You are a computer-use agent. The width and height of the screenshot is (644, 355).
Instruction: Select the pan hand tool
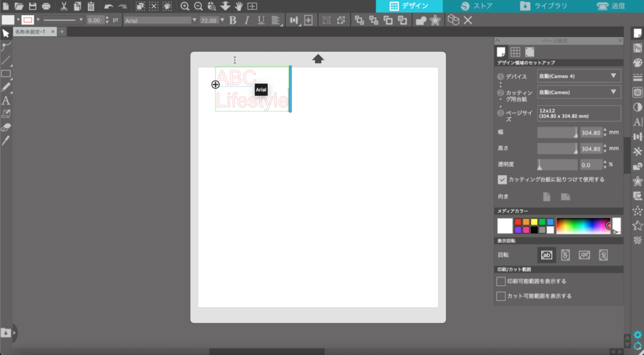pos(238,6)
